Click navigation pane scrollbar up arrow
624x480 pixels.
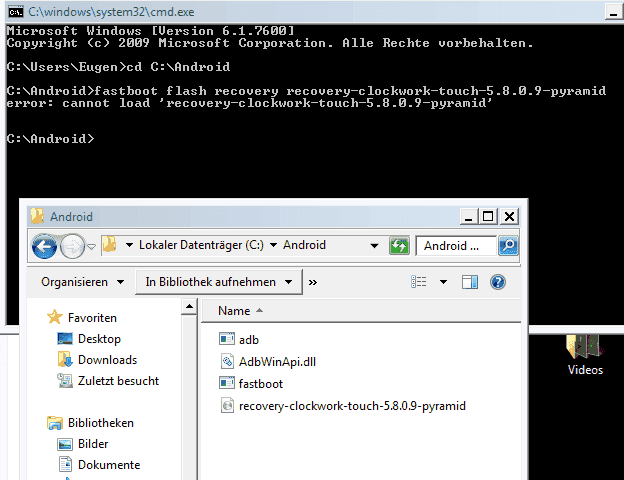(x=189, y=306)
